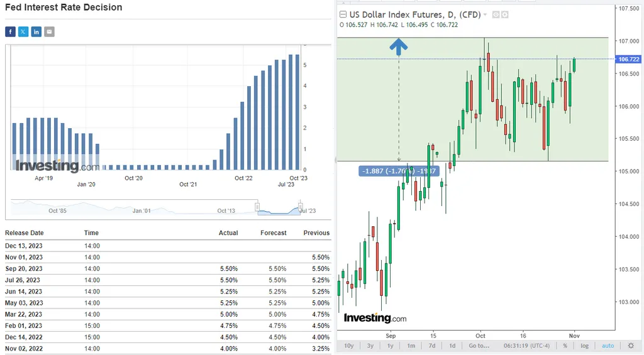
Task: Collapse the US Dollar Index legend
Action: pos(343,14)
